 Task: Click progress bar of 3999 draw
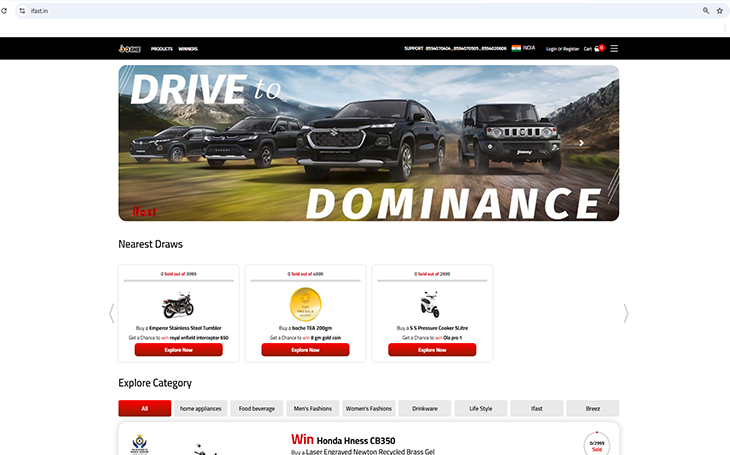179,281
